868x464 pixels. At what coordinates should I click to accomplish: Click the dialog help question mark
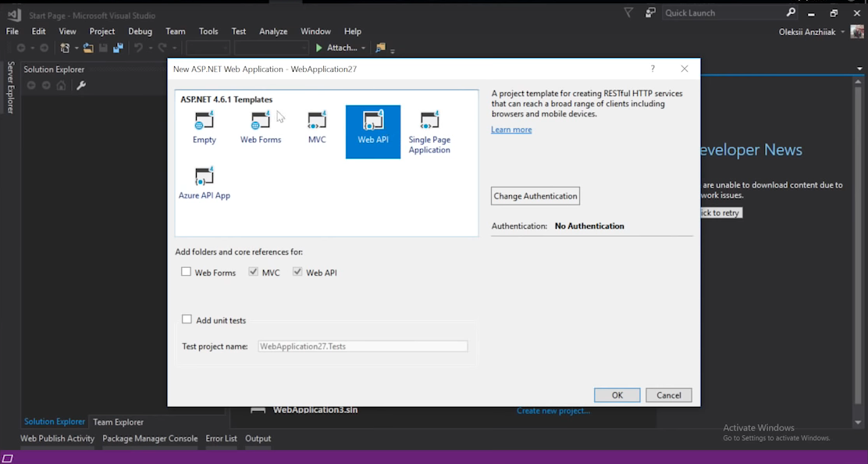653,69
